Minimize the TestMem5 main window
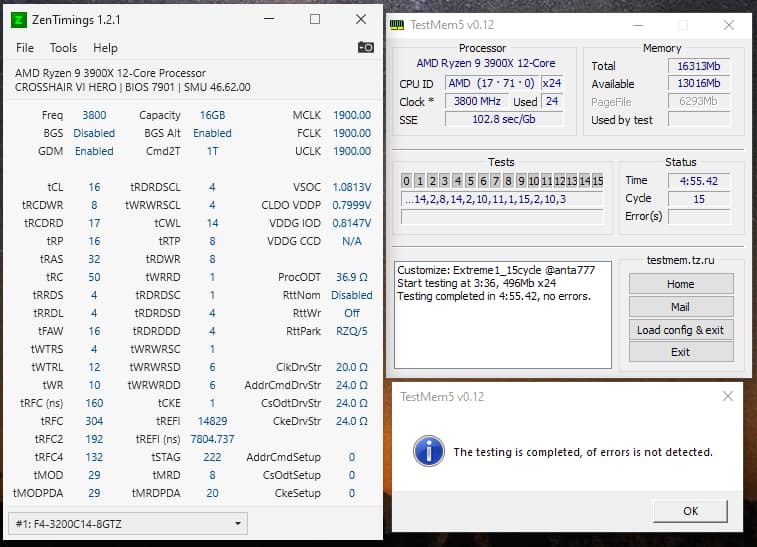The height and width of the screenshot is (547, 757). 638,25
